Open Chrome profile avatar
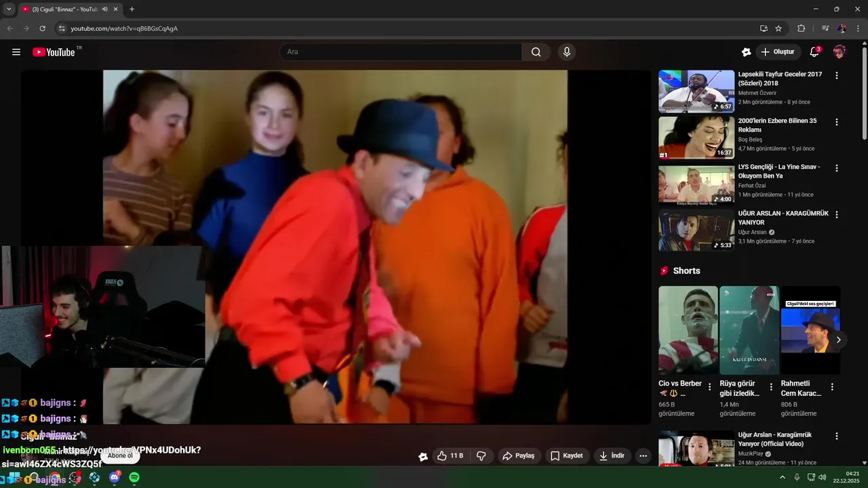868x488 pixels. [842, 28]
